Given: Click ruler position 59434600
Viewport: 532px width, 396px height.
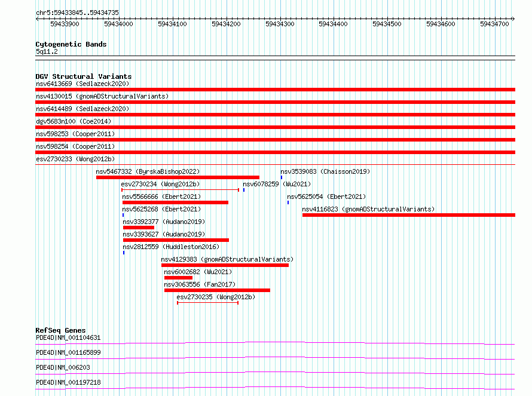Looking at the screenshot, I should [441, 24].
